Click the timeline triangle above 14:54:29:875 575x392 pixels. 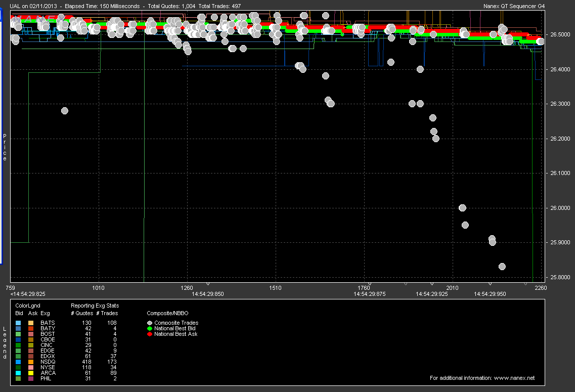370,284
